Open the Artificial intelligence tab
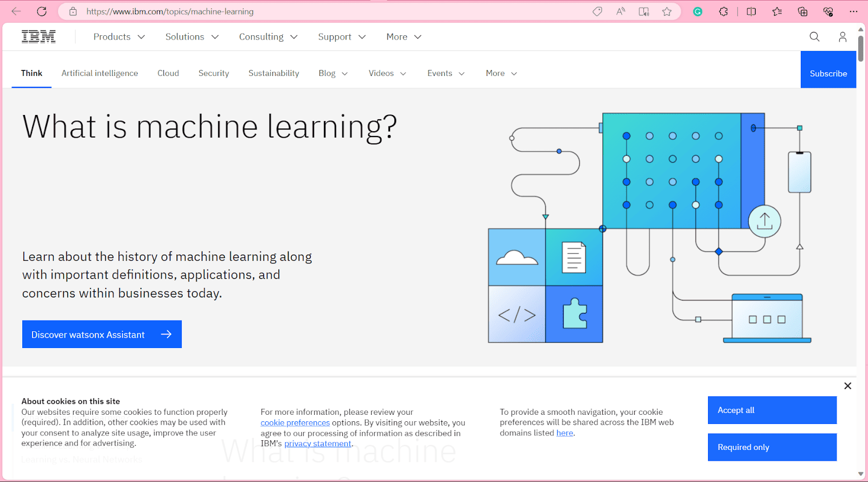 100,73
